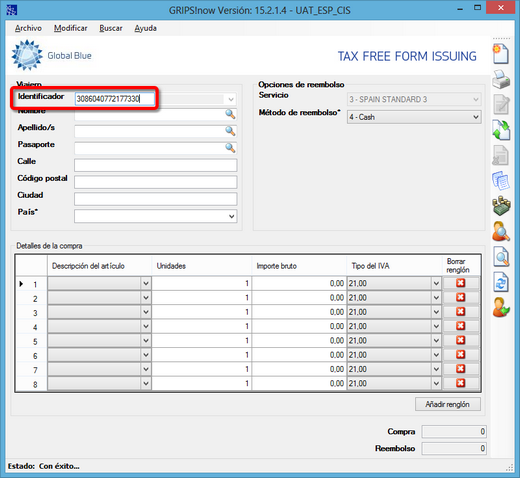Click row 2 Importe bruto cell
This screenshot has height=478, width=520.
click(x=299, y=298)
